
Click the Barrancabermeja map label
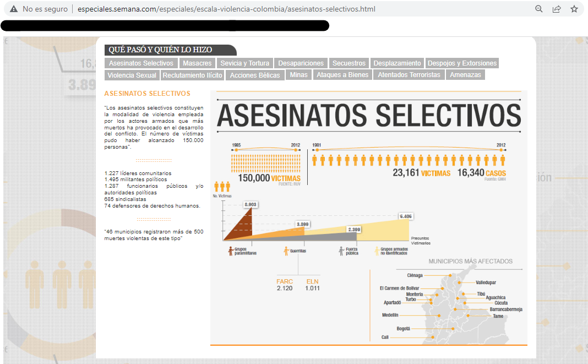[x=506, y=309]
